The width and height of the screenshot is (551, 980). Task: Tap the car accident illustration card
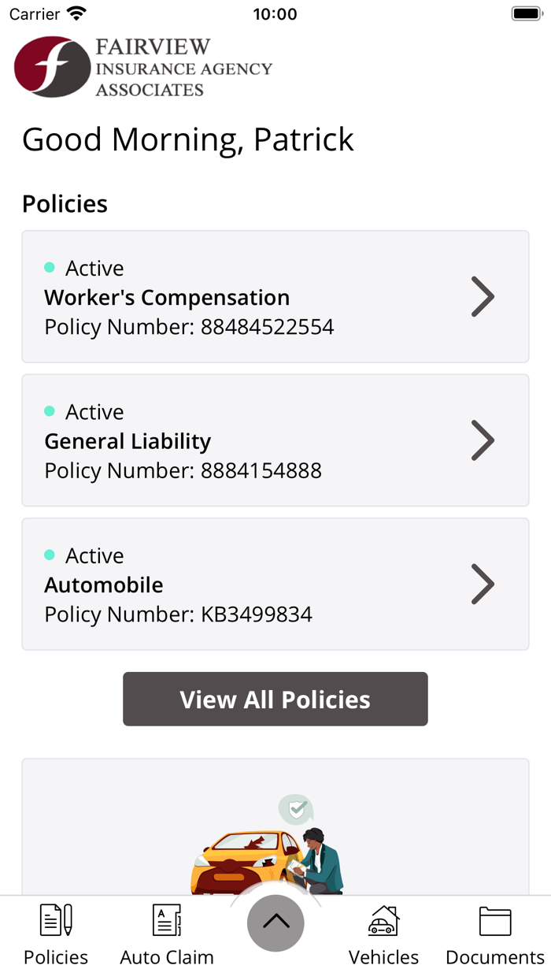[275, 835]
